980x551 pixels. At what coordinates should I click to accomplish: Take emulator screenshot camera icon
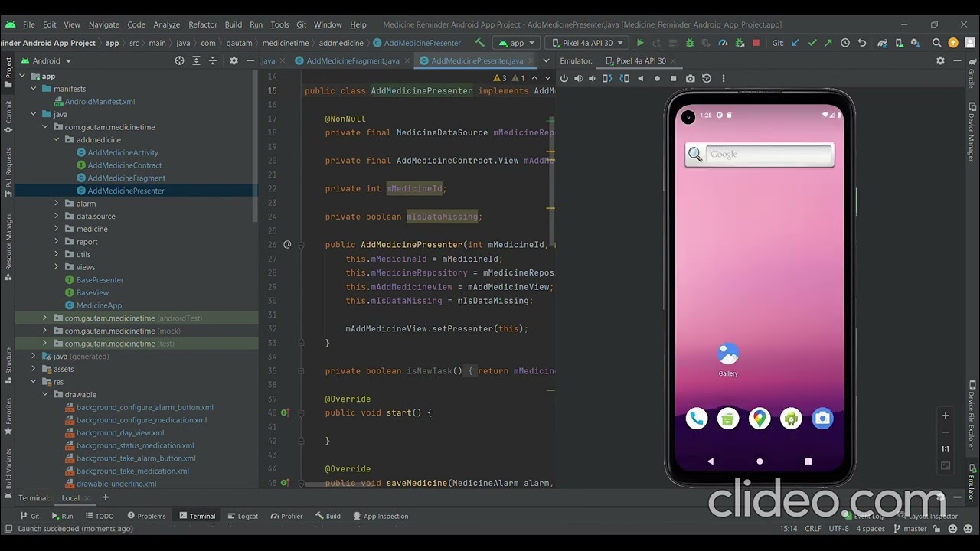tap(691, 78)
